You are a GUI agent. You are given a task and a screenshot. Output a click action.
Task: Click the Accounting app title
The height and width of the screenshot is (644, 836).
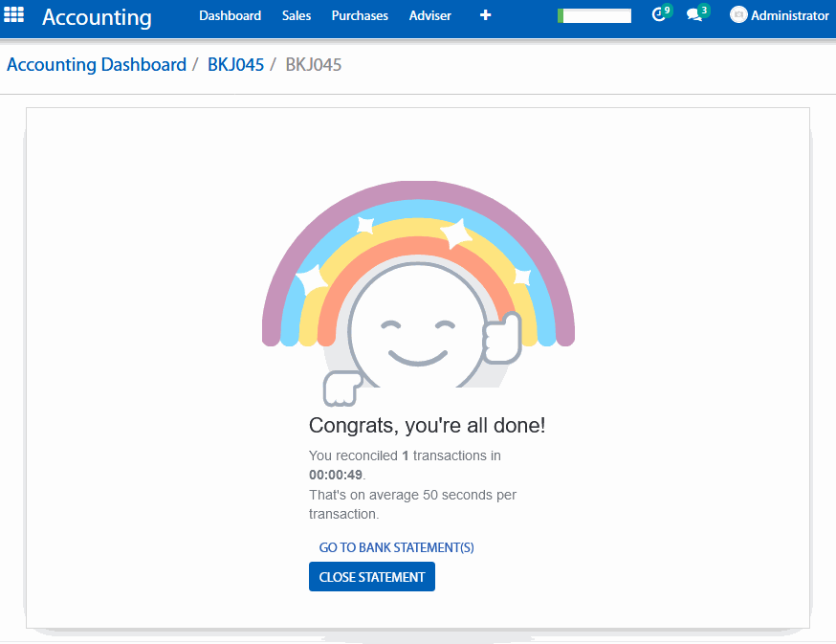pos(97,17)
